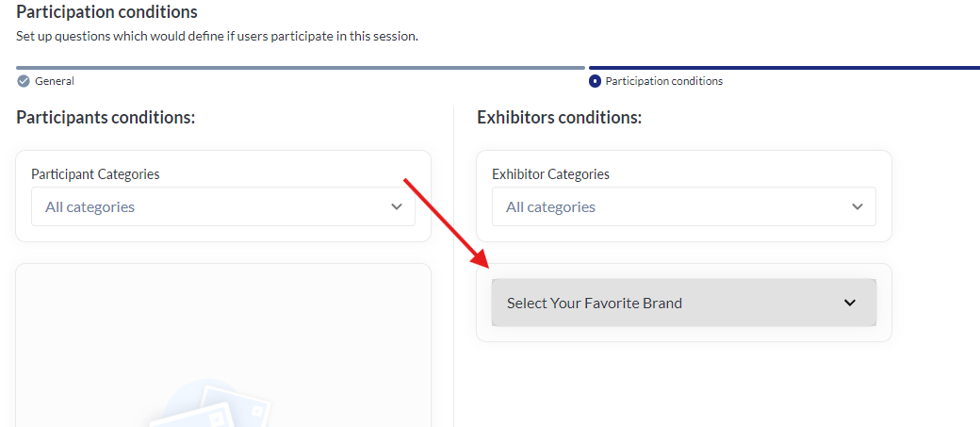The width and height of the screenshot is (980, 427).
Task: Click the Participation conditions step circle icon
Action: (x=595, y=81)
